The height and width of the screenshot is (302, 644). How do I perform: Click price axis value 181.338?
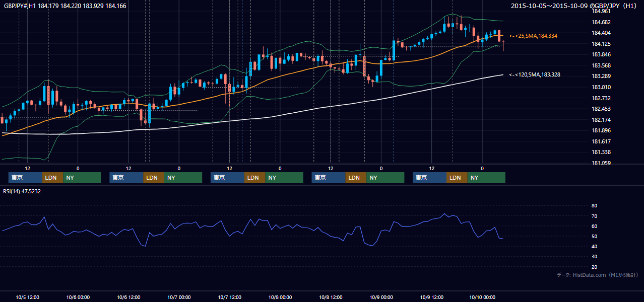pos(601,152)
